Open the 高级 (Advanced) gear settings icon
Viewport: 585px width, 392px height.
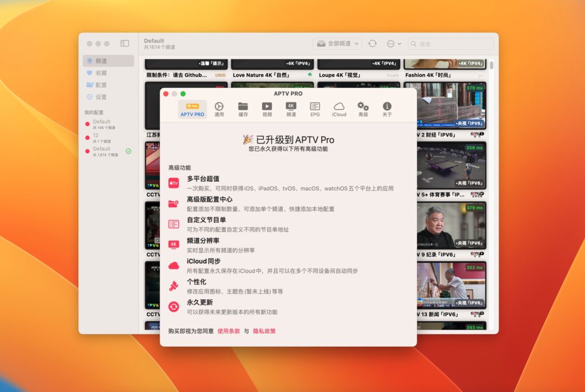click(x=363, y=109)
